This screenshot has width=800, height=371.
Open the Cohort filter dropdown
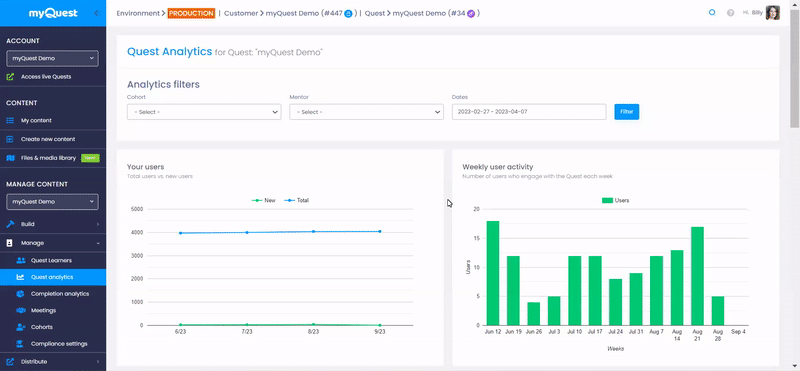(x=204, y=112)
